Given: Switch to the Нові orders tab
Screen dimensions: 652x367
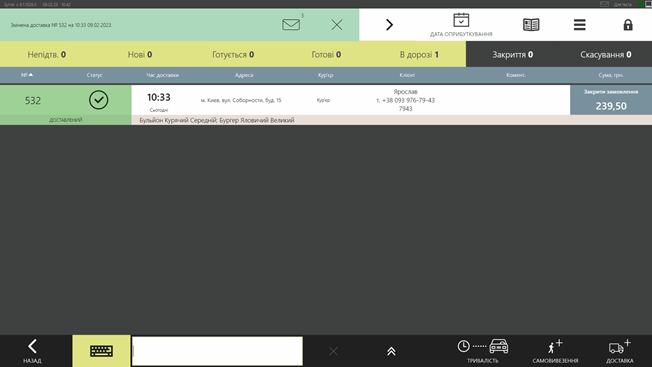Looking at the screenshot, I should pyautogui.click(x=140, y=54).
